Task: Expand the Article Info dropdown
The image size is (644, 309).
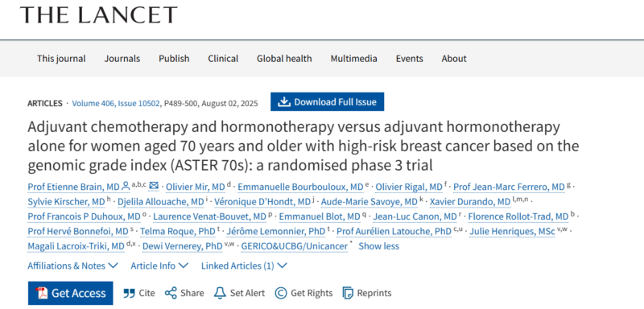Action: pos(159,266)
